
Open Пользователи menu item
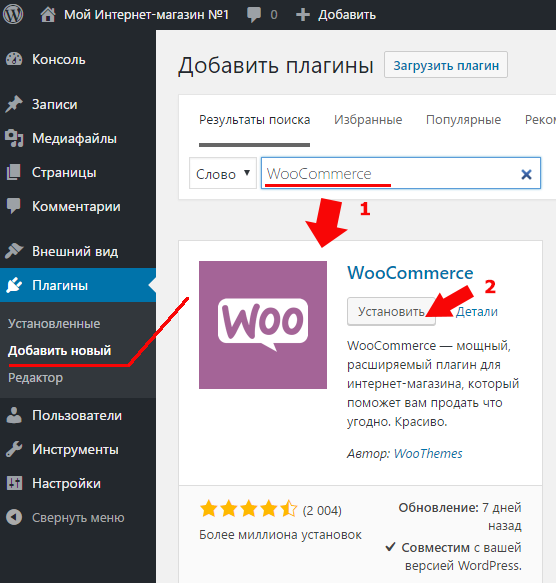pos(78,415)
